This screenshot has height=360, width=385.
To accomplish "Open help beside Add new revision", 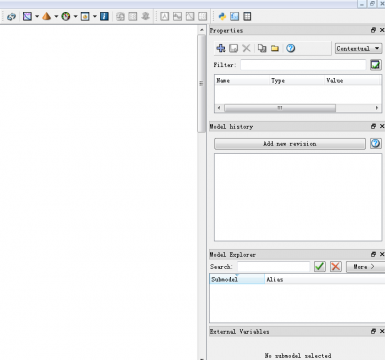I will point(376,144).
